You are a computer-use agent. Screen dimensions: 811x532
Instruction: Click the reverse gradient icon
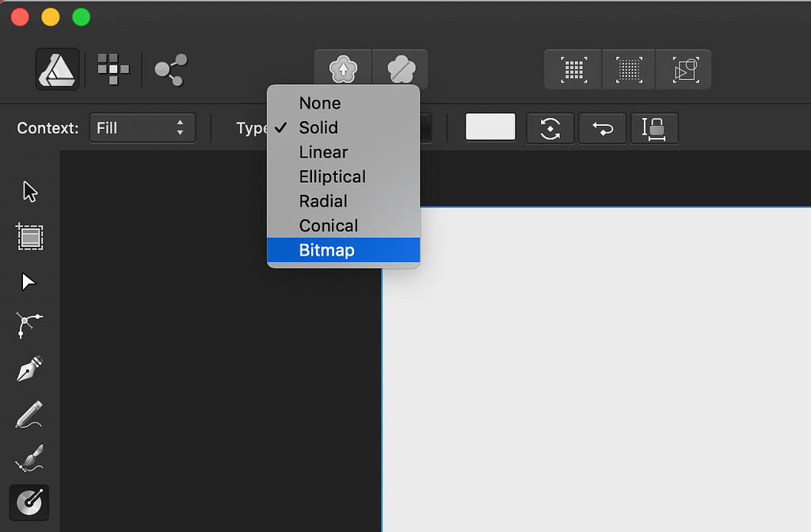click(603, 128)
